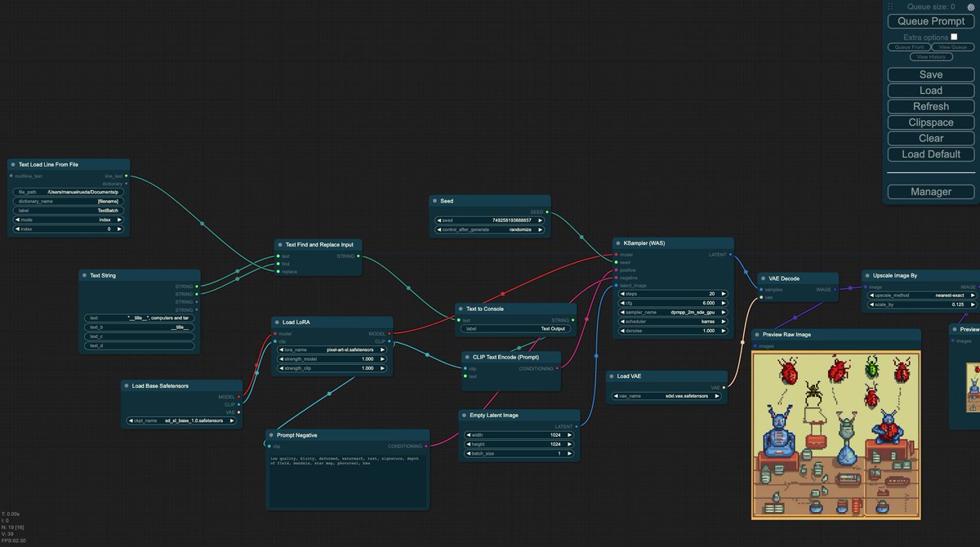This screenshot has width=980, height=547.
Task: Decrease the cfg value with left arrow
Action: click(621, 302)
